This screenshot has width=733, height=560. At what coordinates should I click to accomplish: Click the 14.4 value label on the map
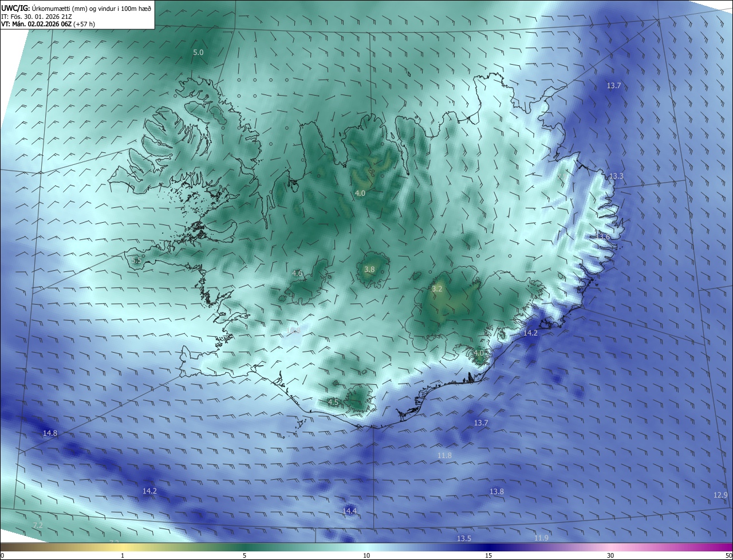pos(349,510)
